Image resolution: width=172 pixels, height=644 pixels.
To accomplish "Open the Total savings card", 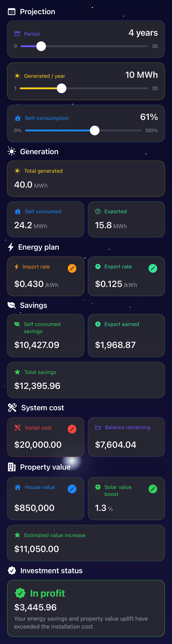I will tap(86, 380).
